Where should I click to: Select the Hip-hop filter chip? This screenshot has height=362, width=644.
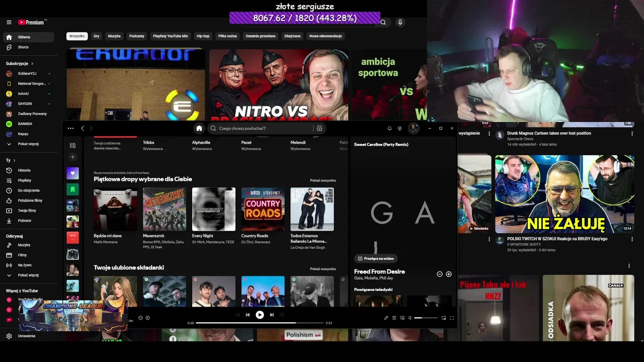(x=203, y=36)
